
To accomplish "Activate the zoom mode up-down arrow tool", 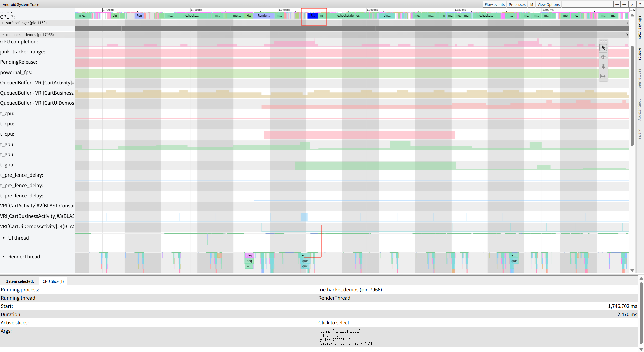I will 603,66.
